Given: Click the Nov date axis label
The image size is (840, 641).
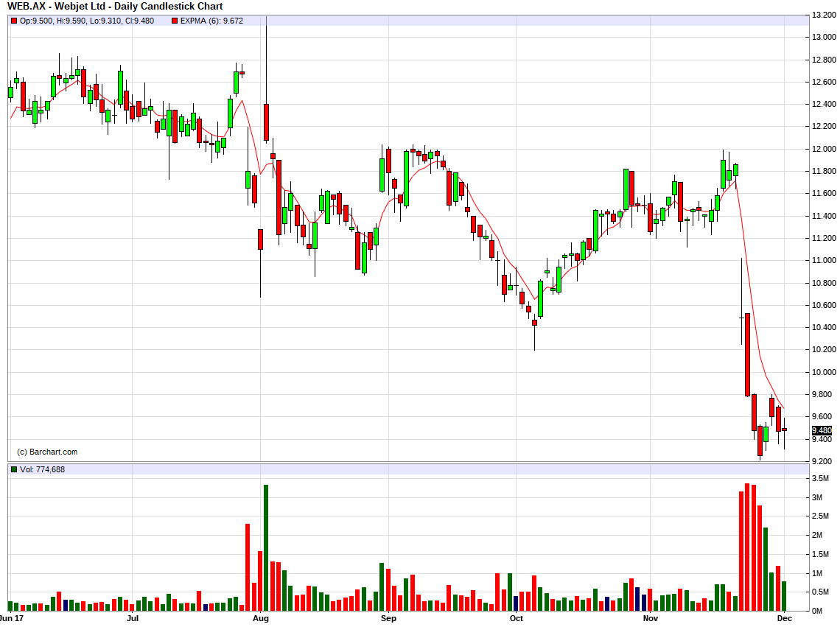Looking at the screenshot, I should [x=651, y=618].
